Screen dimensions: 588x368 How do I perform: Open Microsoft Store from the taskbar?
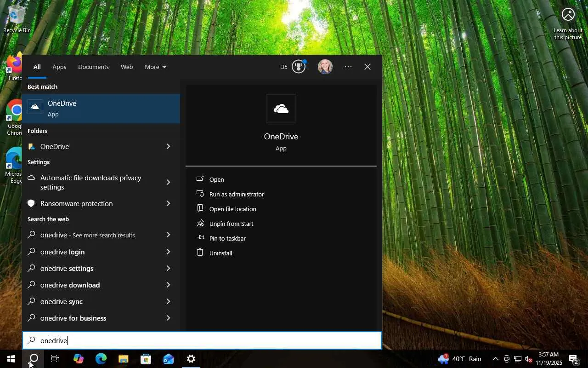(146, 359)
